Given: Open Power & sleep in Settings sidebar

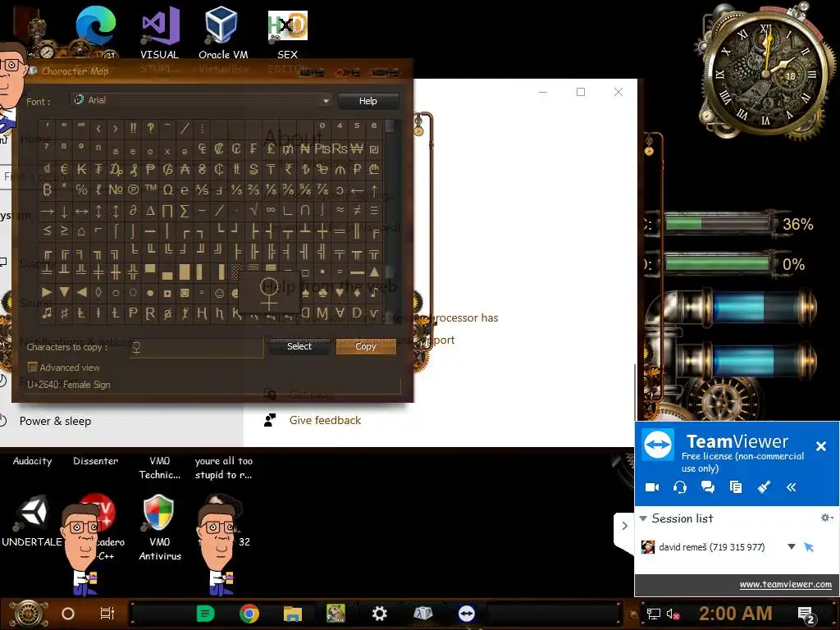Looking at the screenshot, I should tap(55, 421).
